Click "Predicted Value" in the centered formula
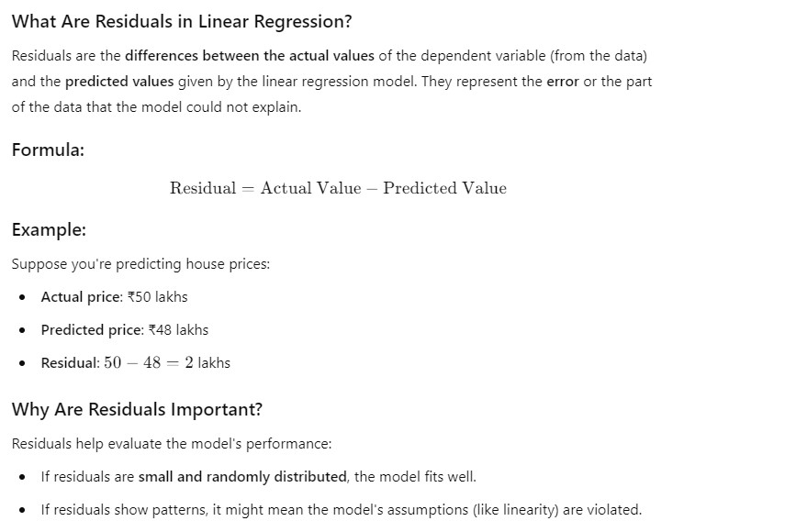Viewport: 807px width, 532px height. coord(444,188)
